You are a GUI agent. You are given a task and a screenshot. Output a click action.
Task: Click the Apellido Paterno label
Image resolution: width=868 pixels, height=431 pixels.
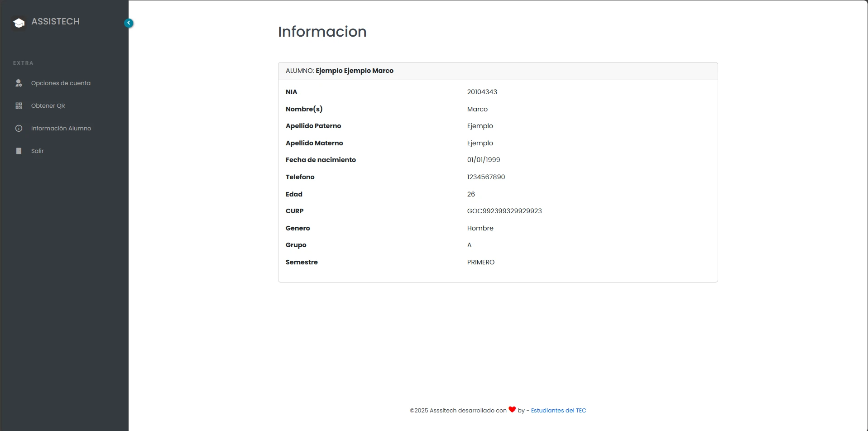point(313,126)
